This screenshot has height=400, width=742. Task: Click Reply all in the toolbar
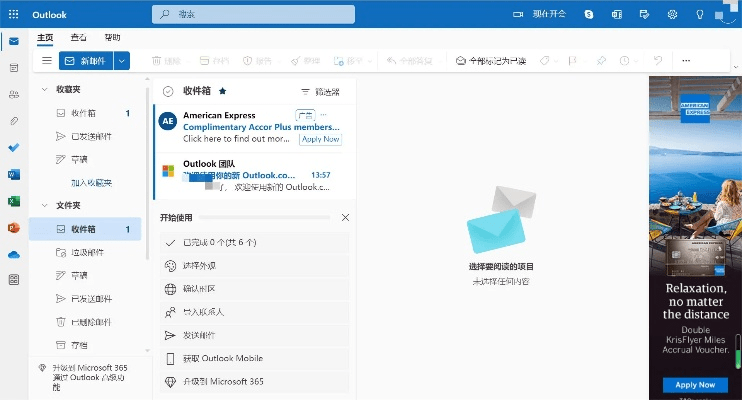409,61
